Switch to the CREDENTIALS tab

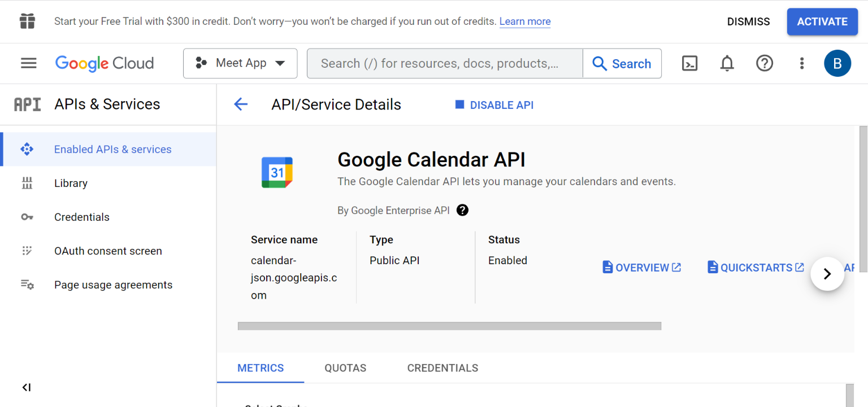click(x=442, y=368)
